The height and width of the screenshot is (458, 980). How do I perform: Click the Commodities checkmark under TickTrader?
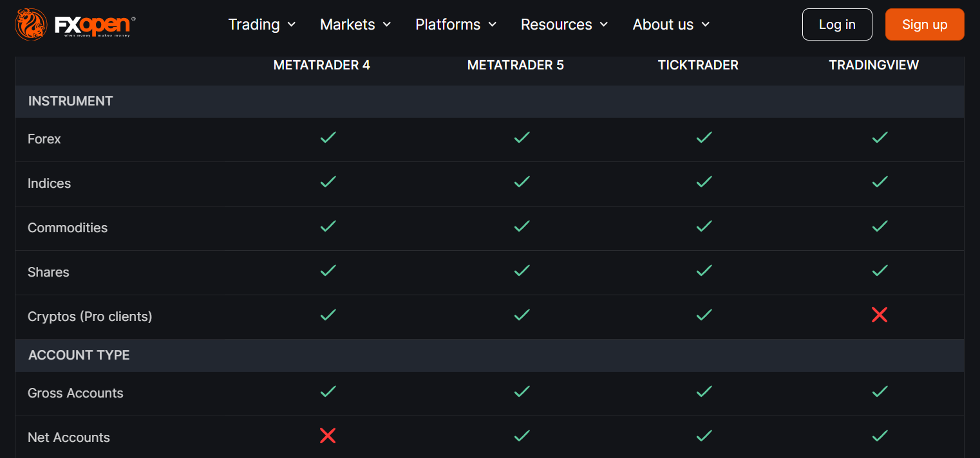click(x=704, y=226)
